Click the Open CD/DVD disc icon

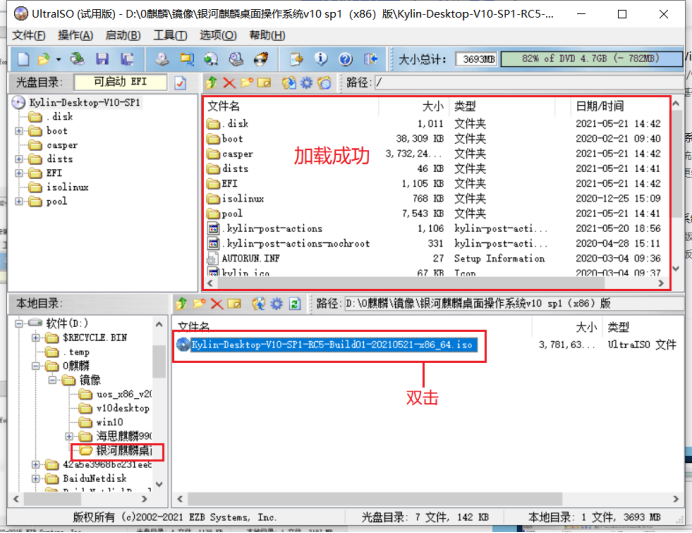pos(77,59)
